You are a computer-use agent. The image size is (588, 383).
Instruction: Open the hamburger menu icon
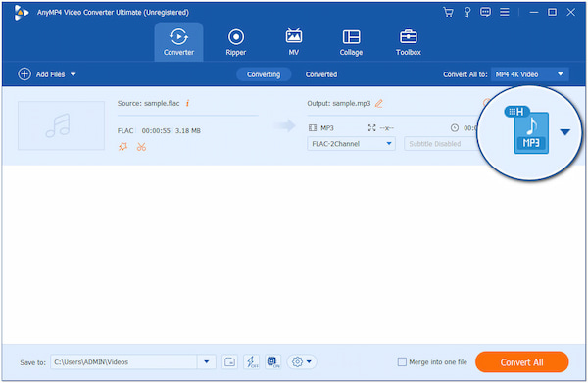[505, 12]
